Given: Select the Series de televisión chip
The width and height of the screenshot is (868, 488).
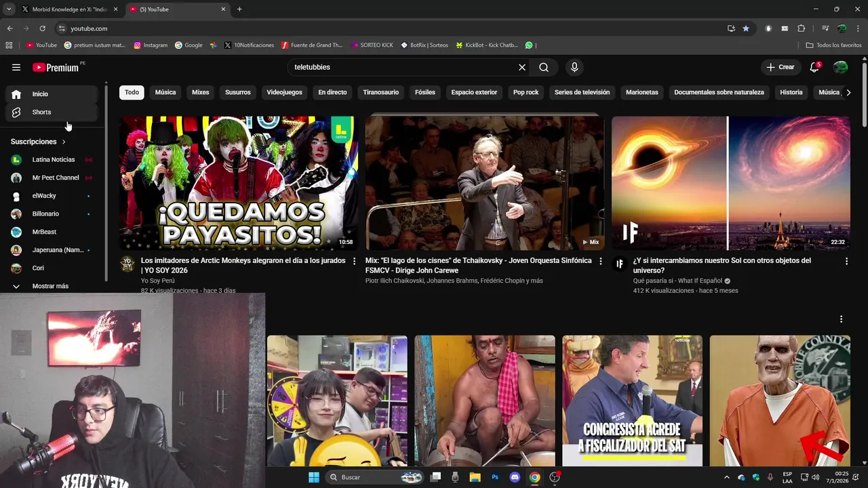Looking at the screenshot, I should click(582, 92).
